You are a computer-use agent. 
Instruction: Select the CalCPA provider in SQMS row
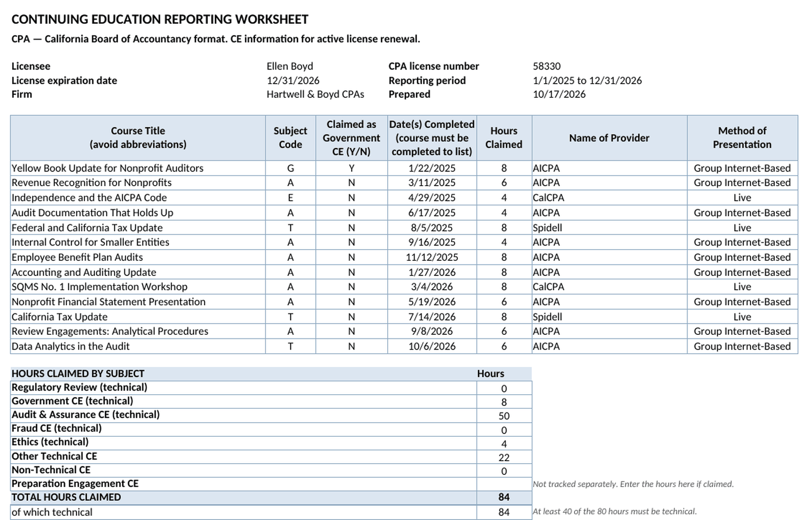pyautogui.click(x=609, y=287)
